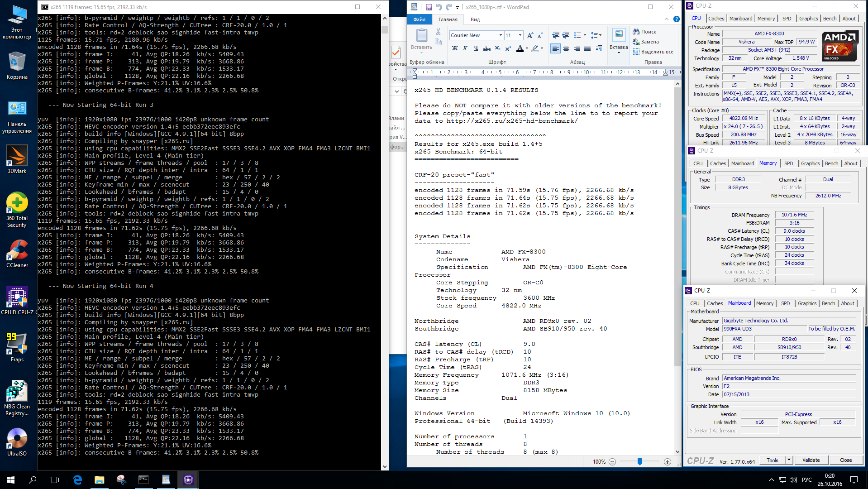
Task: Click the decrease indent icon
Action: (x=556, y=35)
